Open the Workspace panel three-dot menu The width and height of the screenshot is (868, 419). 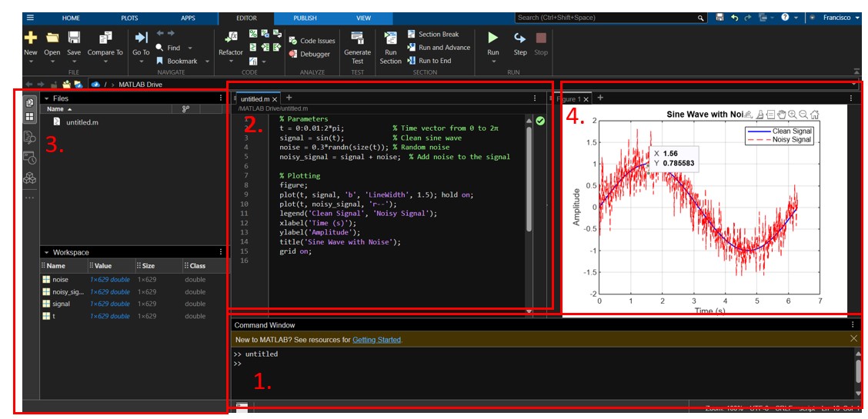point(221,252)
